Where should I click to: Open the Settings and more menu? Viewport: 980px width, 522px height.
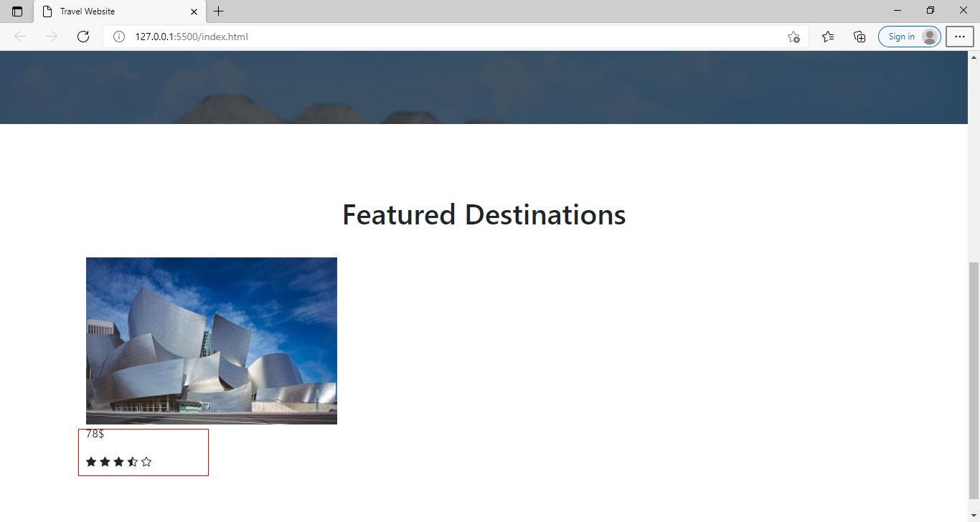tap(960, 37)
